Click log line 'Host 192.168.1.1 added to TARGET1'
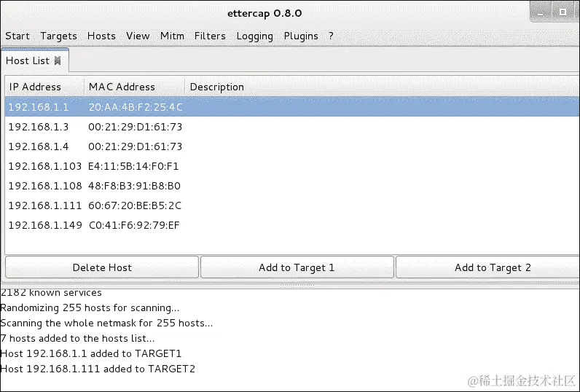580x392 pixels. click(91, 353)
